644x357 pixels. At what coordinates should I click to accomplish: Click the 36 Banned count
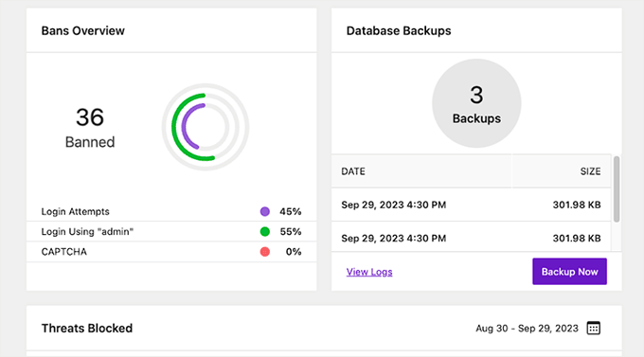90,128
